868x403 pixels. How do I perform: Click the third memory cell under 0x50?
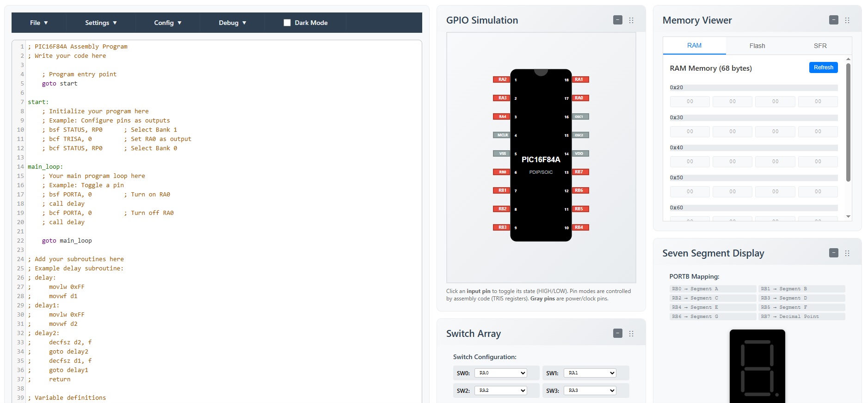point(775,191)
